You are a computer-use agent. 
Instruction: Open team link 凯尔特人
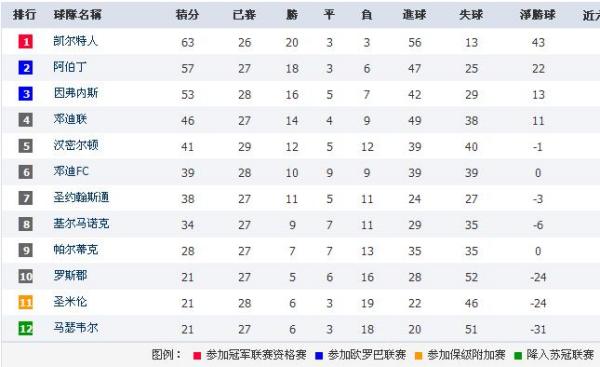75,41
